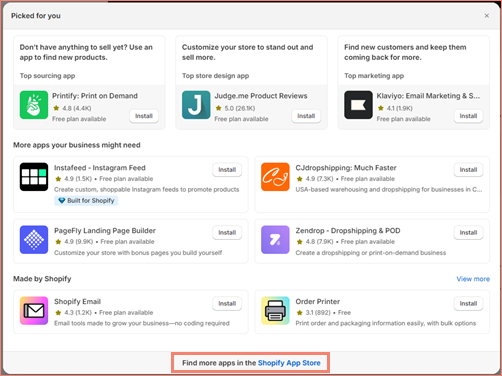Click the PageFly Landing Page Builder title
Screen dimensions: 502x376
pos(105,231)
